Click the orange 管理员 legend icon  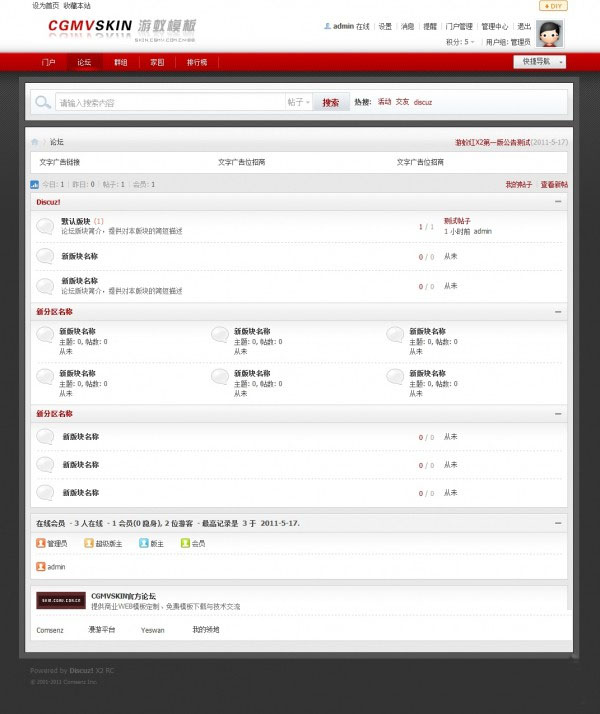click(41, 543)
